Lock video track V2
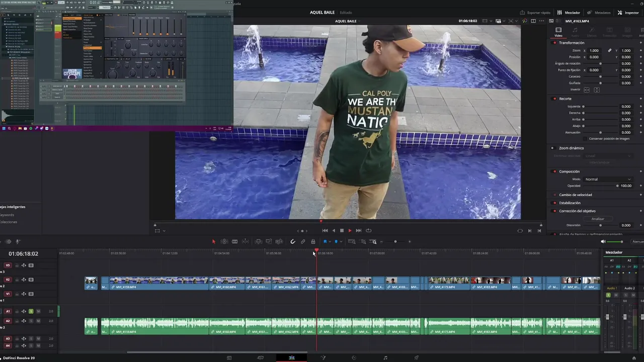 pyautogui.click(x=17, y=280)
